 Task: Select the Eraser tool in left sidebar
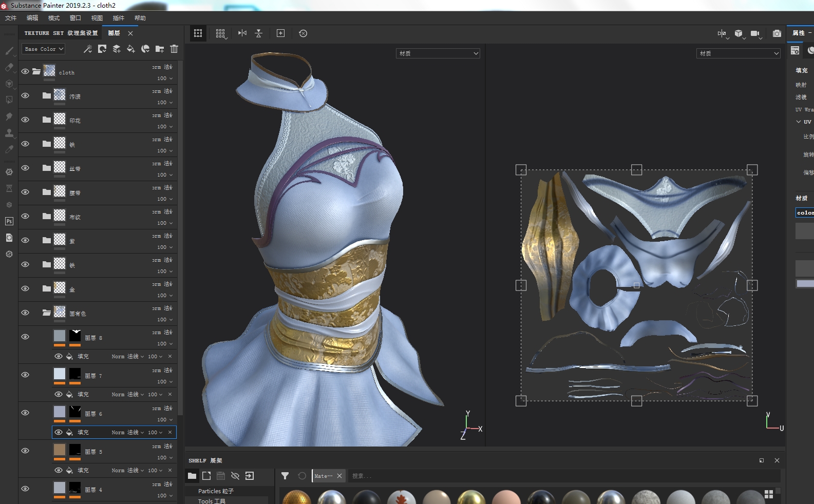click(9, 67)
